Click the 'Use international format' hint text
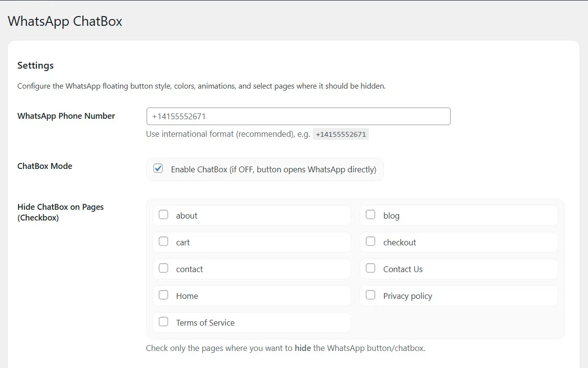The width and height of the screenshot is (588, 368). tap(228, 134)
